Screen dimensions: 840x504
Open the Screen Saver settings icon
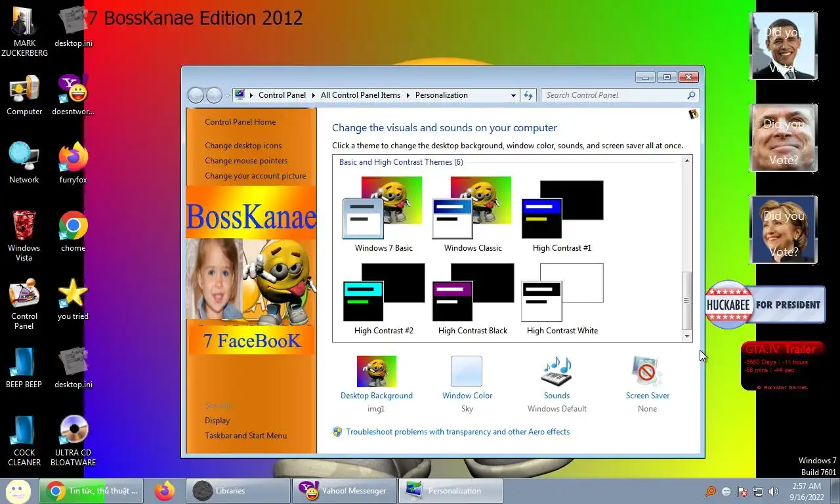pyautogui.click(x=647, y=372)
